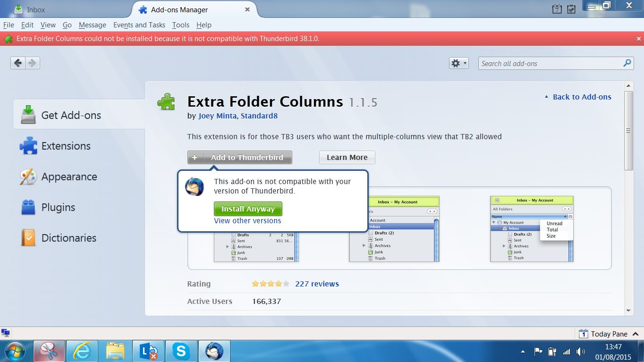
Task: Open Windows Explorer from the taskbar
Action: (115, 351)
